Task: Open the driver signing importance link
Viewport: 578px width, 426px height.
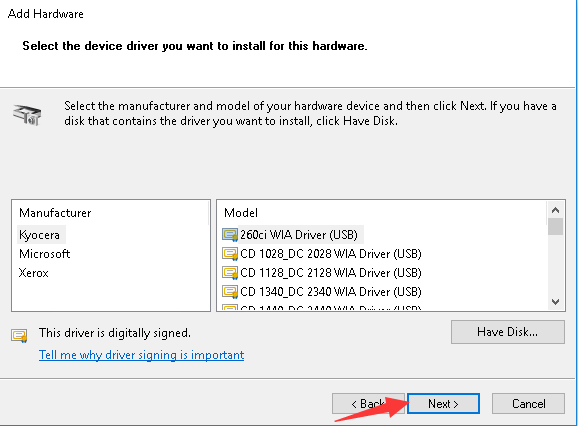Action: 142,355
